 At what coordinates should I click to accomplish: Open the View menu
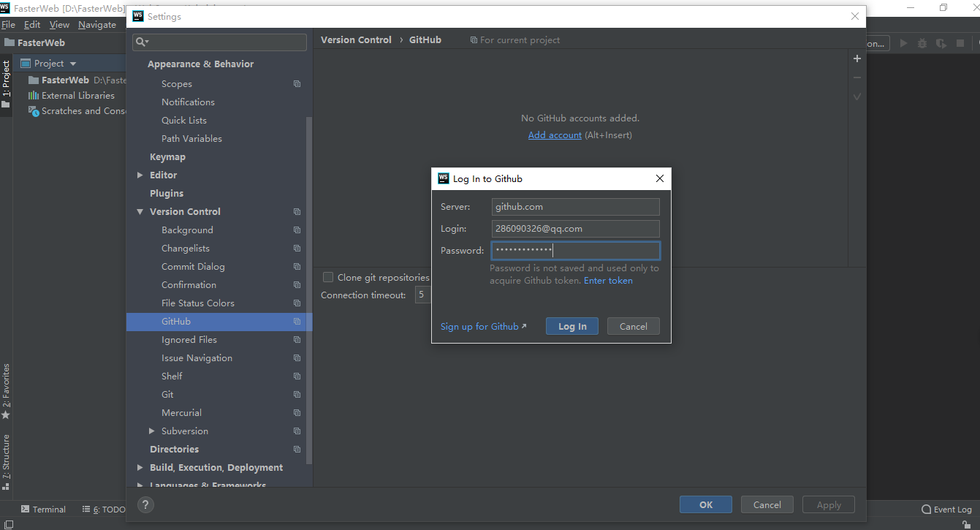(59, 24)
